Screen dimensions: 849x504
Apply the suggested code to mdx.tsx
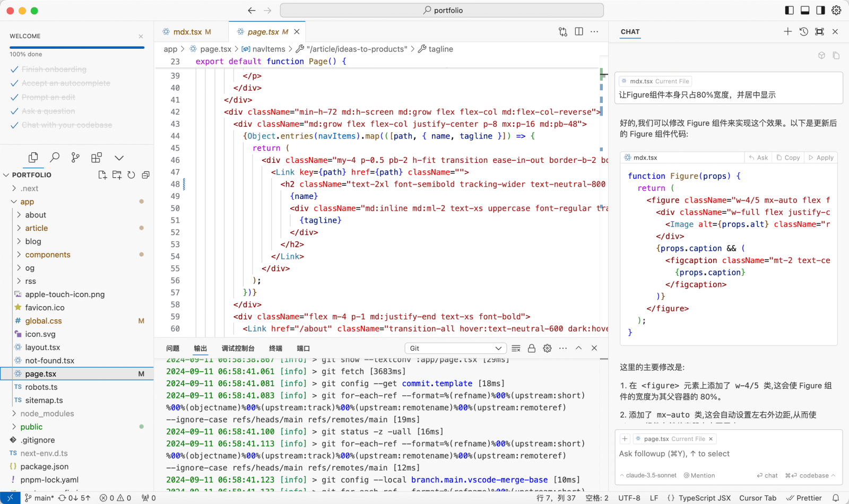tap(821, 158)
